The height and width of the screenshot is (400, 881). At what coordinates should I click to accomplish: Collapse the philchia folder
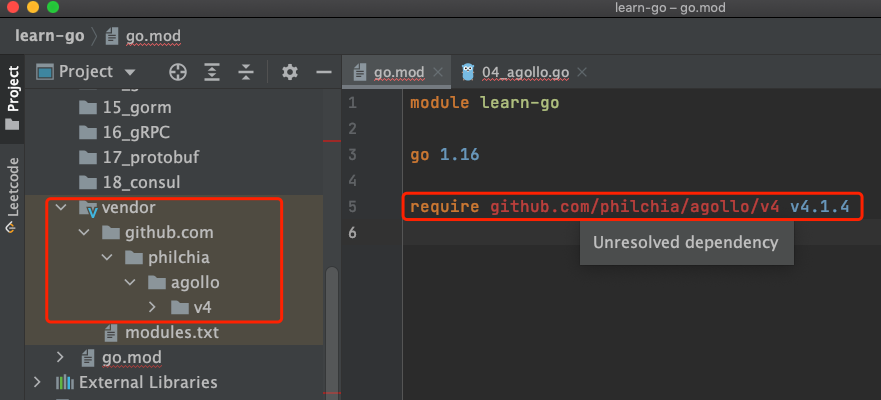107,258
